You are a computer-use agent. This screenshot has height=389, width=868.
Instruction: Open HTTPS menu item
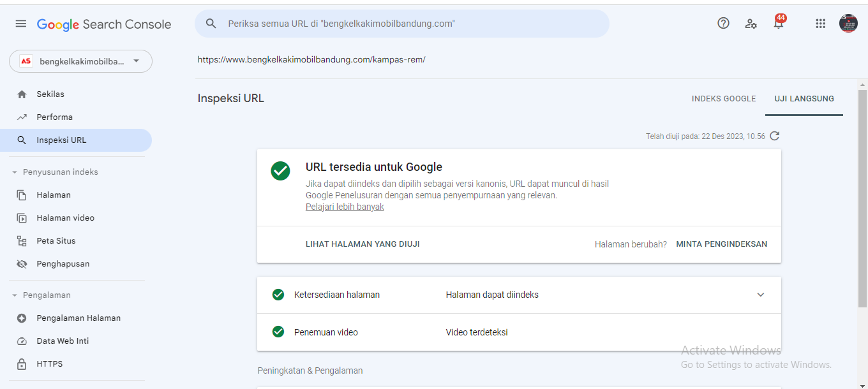point(76,364)
